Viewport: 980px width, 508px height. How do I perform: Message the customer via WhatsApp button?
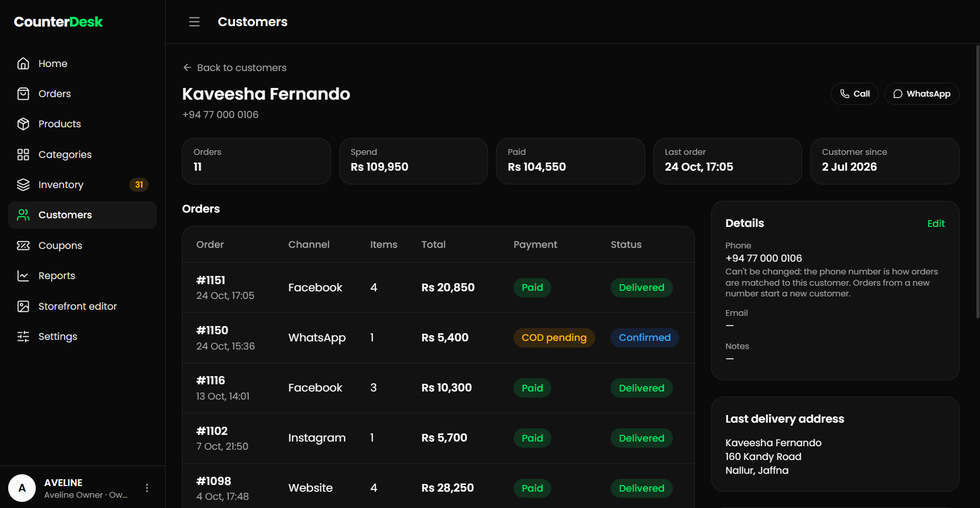921,94
